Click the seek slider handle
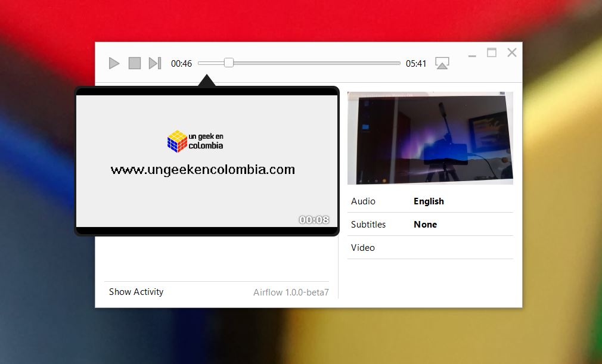Viewport: 602px width, 364px height. [229, 63]
